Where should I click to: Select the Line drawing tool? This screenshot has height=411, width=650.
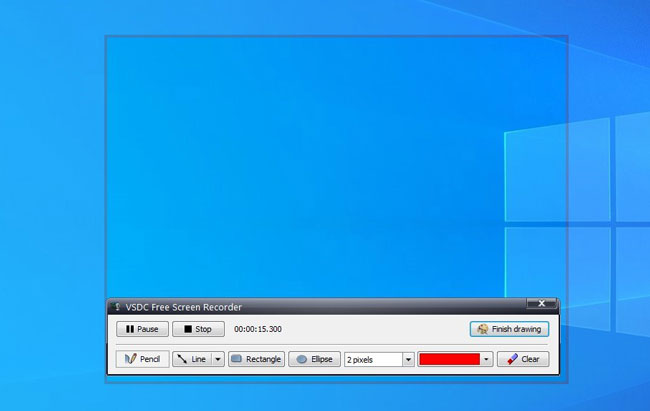[x=193, y=359]
